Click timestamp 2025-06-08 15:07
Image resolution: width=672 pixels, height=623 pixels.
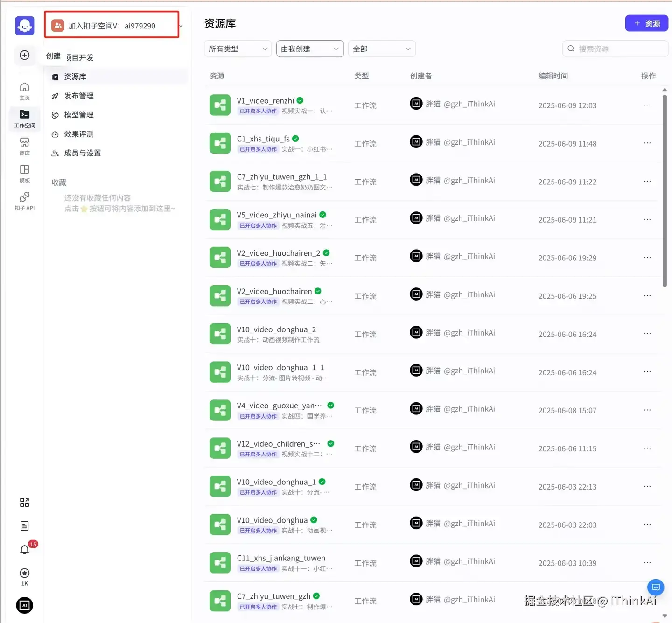[567, 411]
